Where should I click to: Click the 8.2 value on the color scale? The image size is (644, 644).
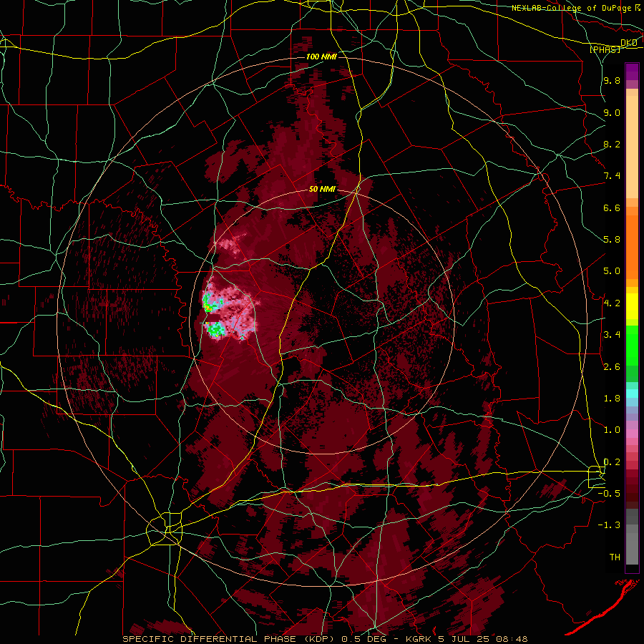(612, 144)
